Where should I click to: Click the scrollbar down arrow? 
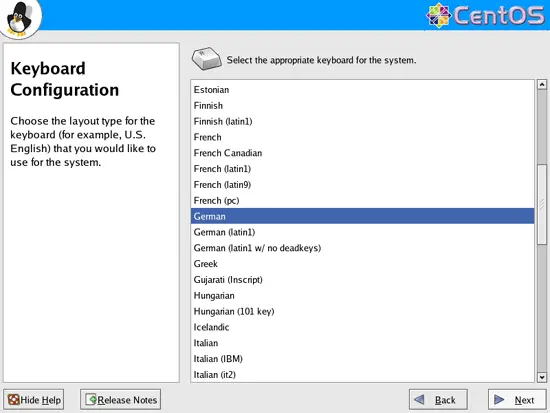click(542, 378)
